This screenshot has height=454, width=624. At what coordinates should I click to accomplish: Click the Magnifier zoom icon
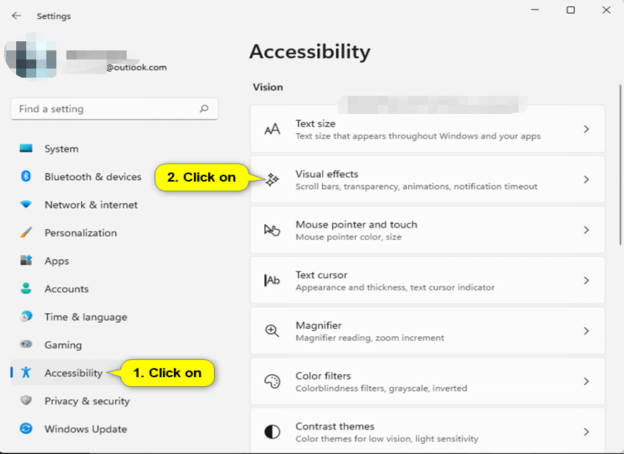pyautogui.click(x=272, y=331)
